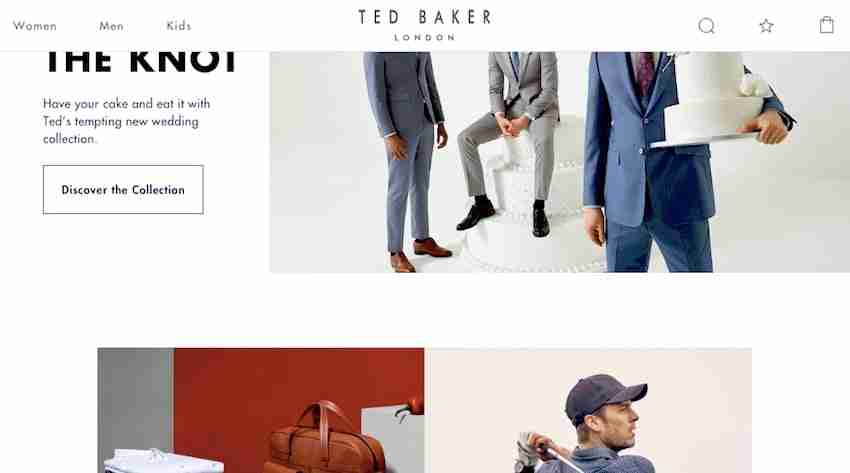Viewport: 850px width, 473px height.
Task: Click the folded white shirts in tile
Action: click(x=163, y=461)
